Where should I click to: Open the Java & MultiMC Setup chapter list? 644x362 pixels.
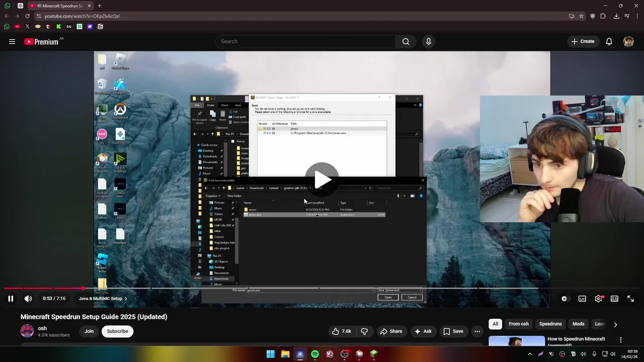pyautogui.click(x=103, y=299)
